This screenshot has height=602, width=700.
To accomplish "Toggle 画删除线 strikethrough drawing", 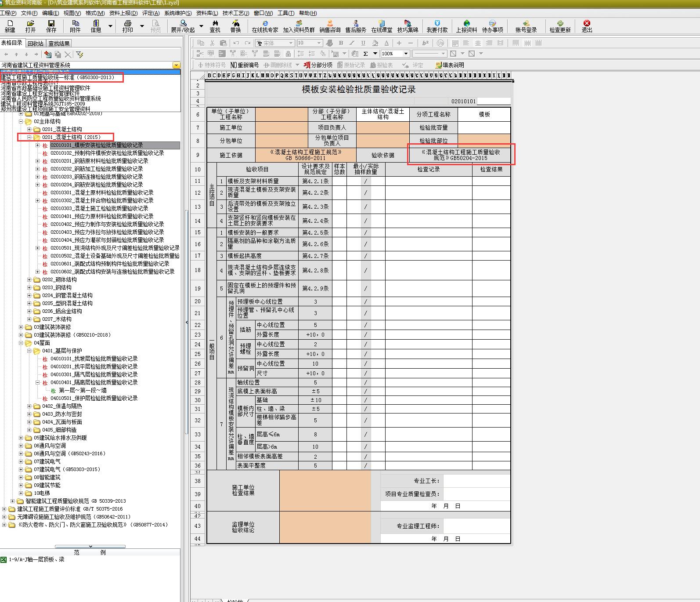I will (278, 65).
